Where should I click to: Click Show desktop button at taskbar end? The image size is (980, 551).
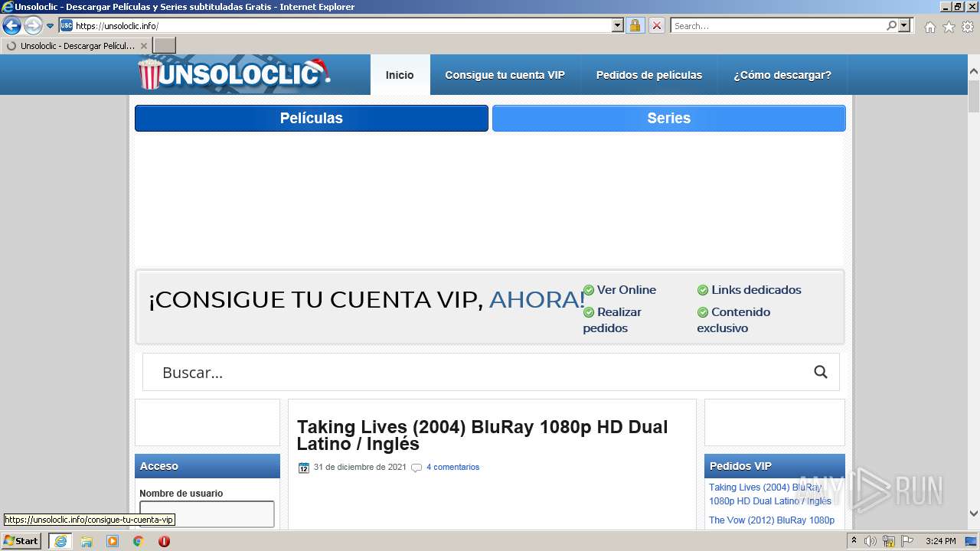[x=972, y=541]
